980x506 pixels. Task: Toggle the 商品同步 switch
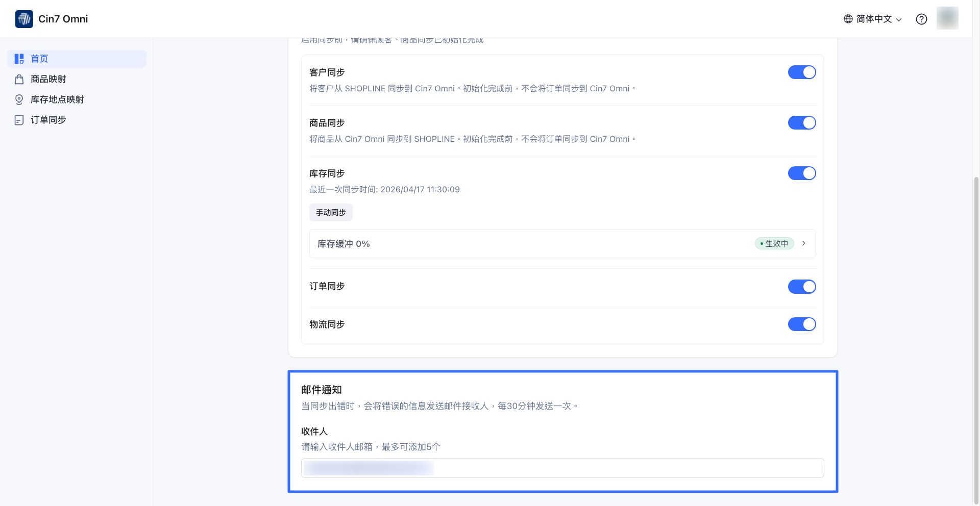coord(802,123)
